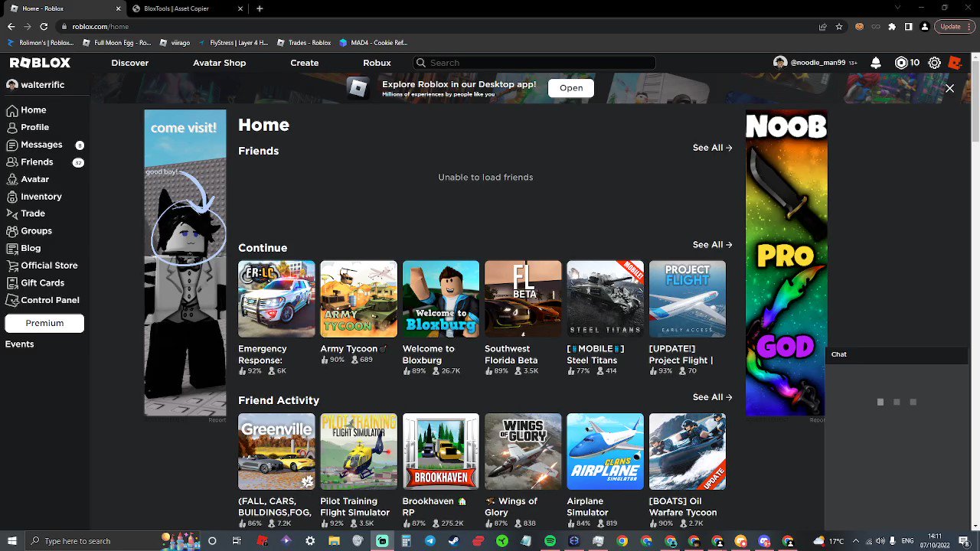
Task: Open the Oil Warfare Tycoon thumbnail
Action: pyautogui.click(x=688, y=452)
